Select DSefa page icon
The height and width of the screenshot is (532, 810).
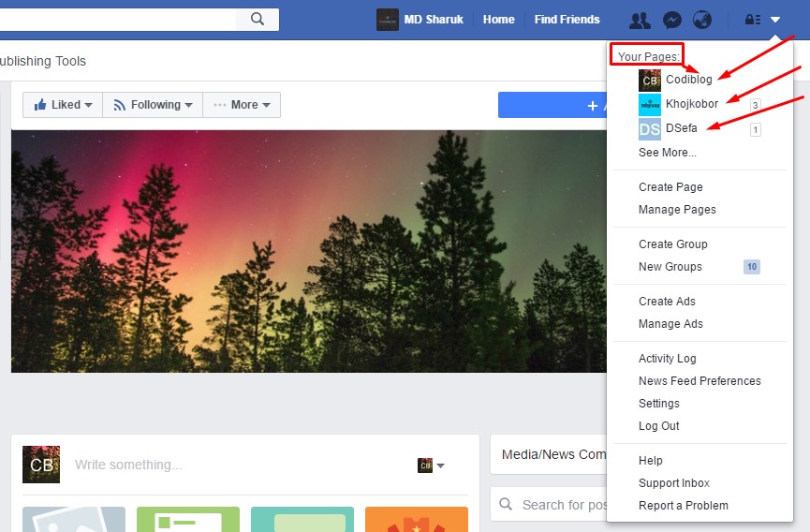(x=649, y=129)
